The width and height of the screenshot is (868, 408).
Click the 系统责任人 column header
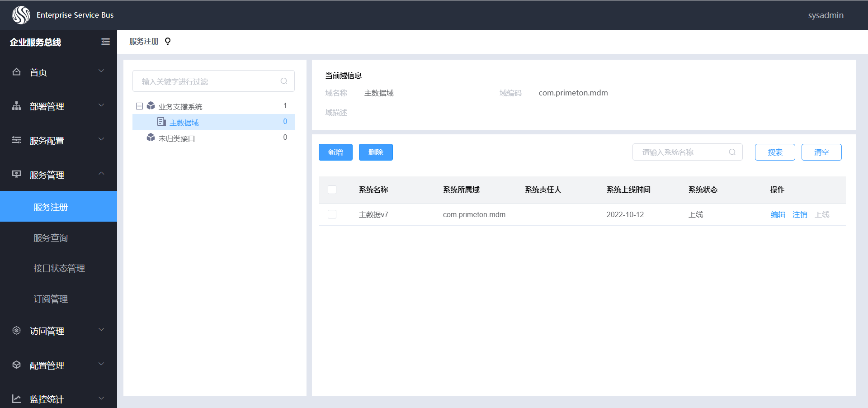point(543,190)
